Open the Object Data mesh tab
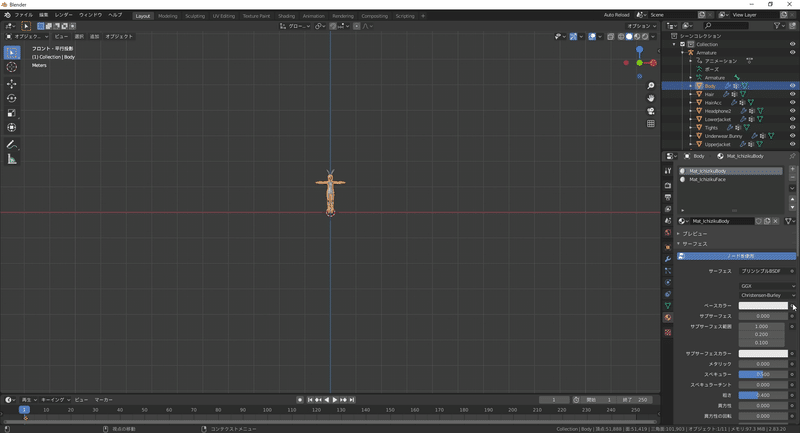The height and width of the screenshot is (433, 800). pyautogui.click(x=668, y=306)
